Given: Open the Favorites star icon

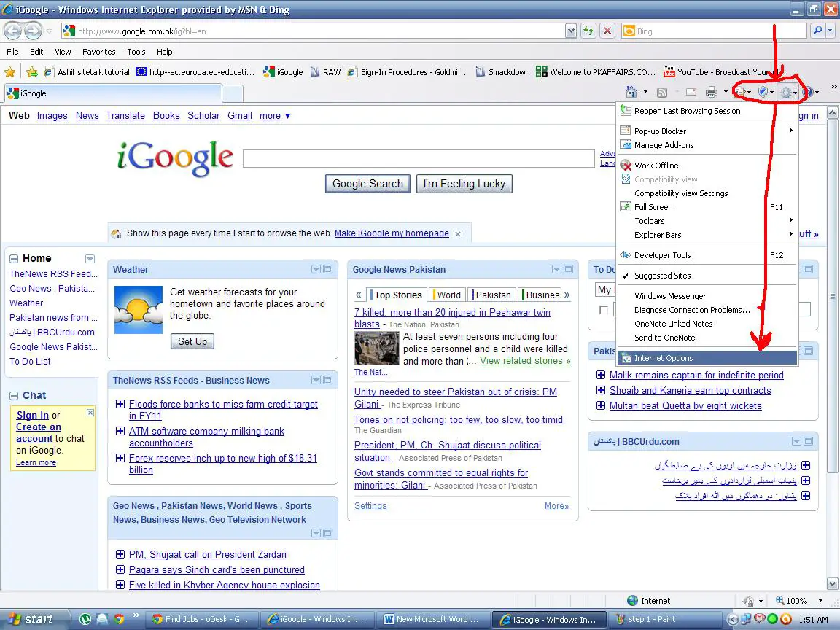Looking at the screenshot, I should (x=9, y=71).
